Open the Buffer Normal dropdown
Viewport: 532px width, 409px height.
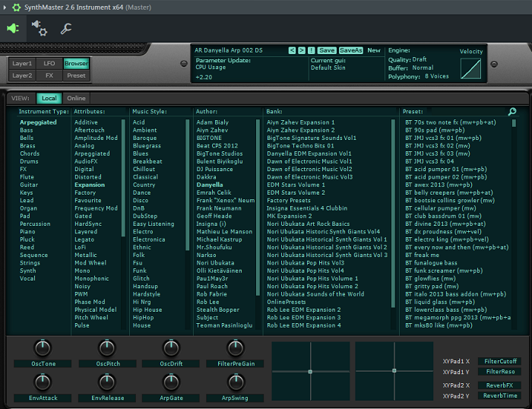423,68
